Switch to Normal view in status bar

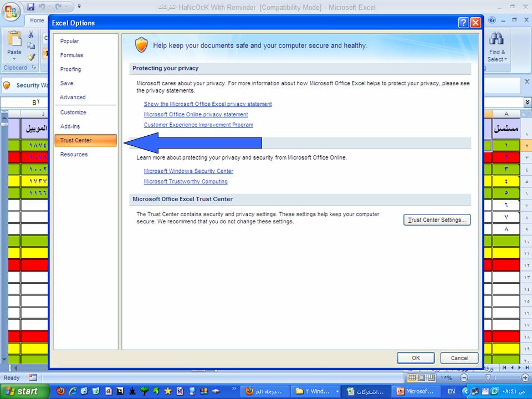[412, 377]
